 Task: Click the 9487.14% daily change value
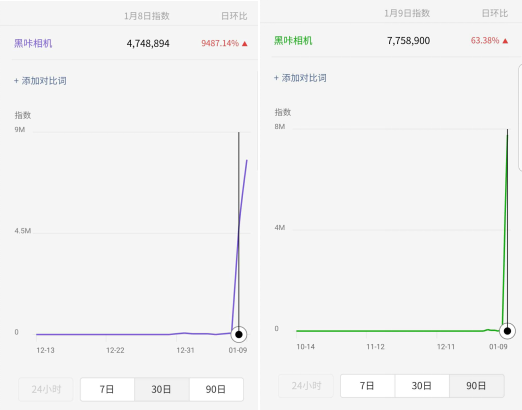point(220,43)
